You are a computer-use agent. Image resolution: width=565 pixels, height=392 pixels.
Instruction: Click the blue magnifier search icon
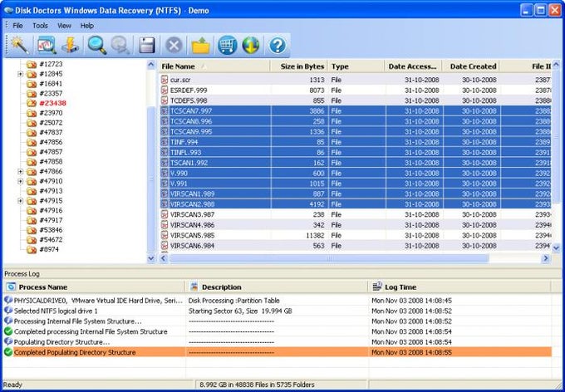[97, 46]
